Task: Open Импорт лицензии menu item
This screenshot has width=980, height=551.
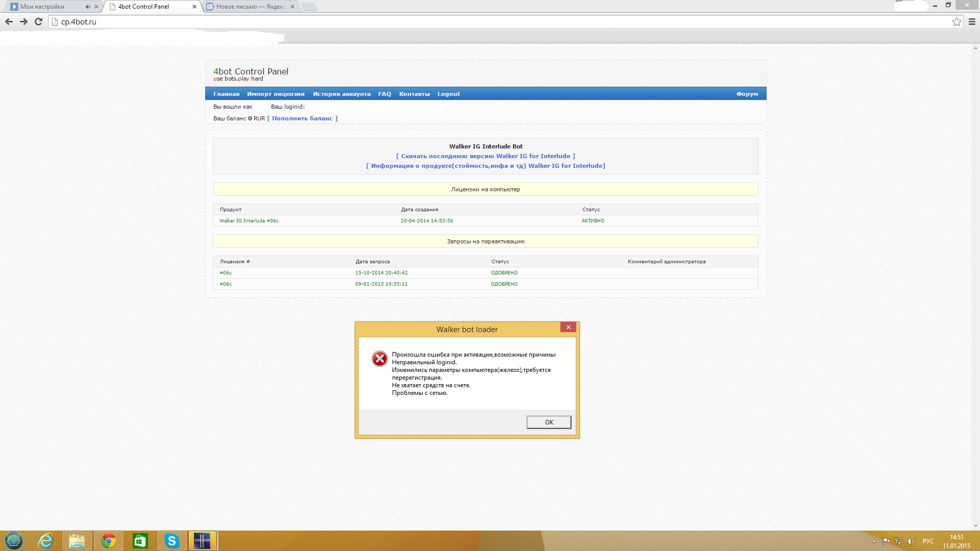Action: point(276,94)
